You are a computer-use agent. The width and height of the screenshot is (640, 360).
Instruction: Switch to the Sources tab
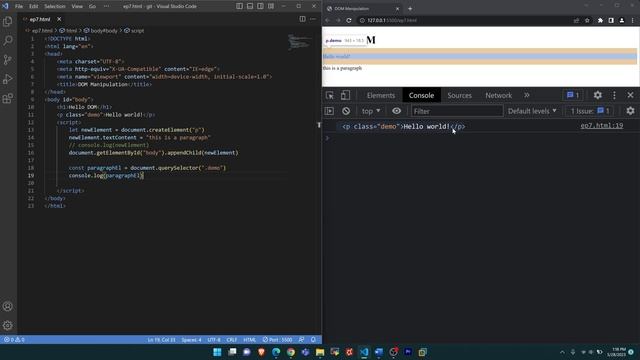tap(460, 96)
